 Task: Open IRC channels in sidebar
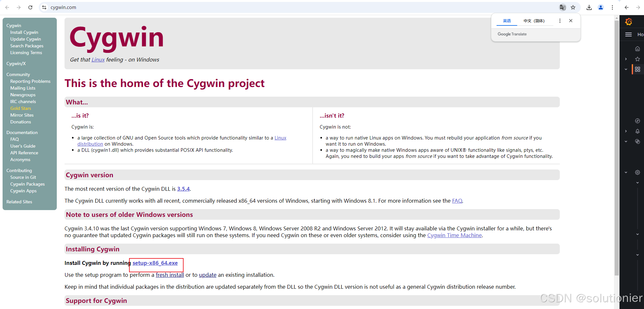(23, 101)
